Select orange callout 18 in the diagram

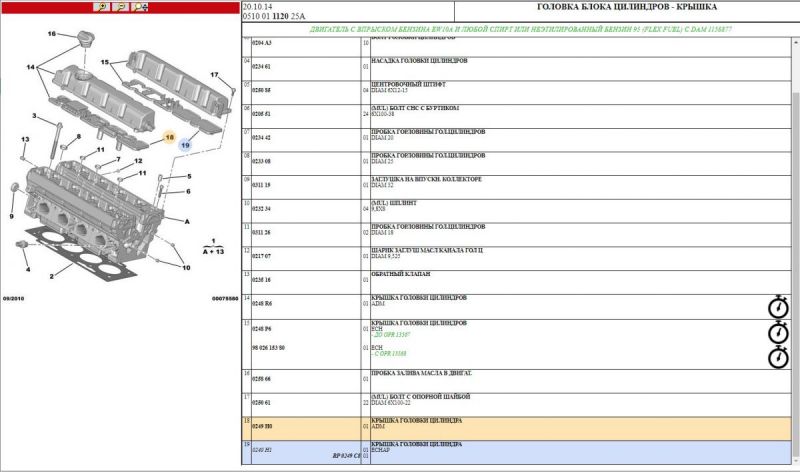pyautogui.click(x=170, y=135)
